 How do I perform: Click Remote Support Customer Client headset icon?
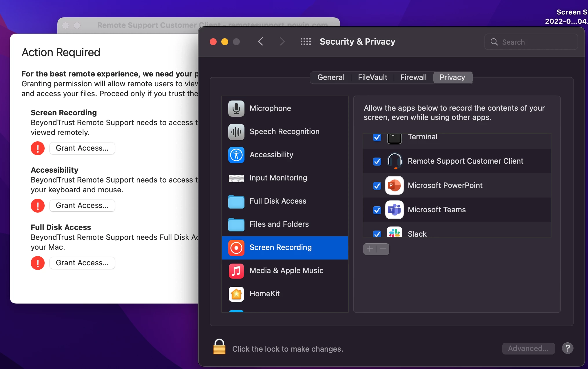coord(394,161)
